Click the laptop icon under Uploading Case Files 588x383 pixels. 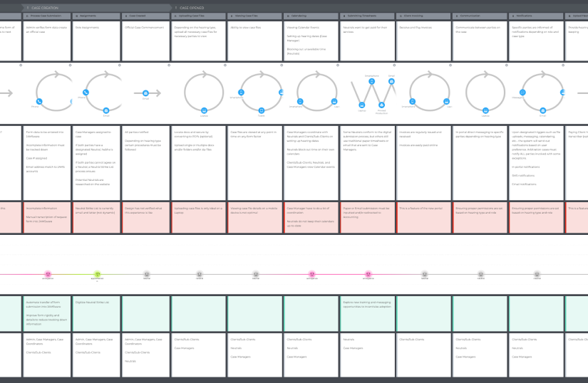click(x=205, y=110)
